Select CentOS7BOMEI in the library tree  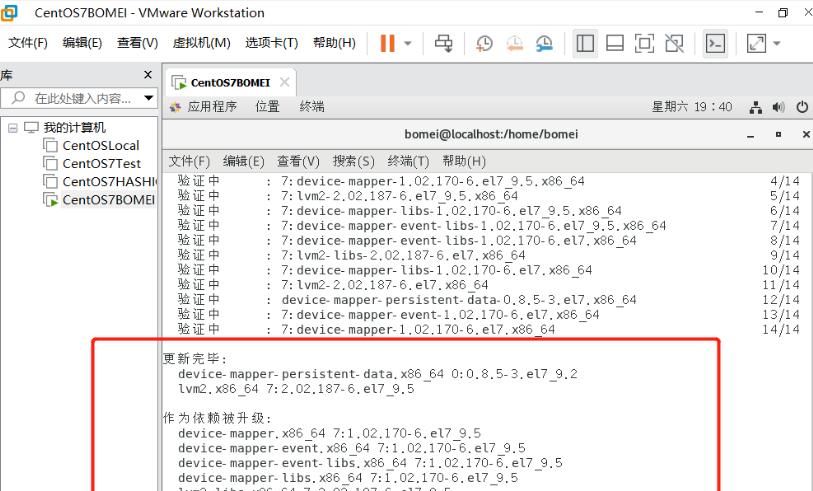[108, 200]
